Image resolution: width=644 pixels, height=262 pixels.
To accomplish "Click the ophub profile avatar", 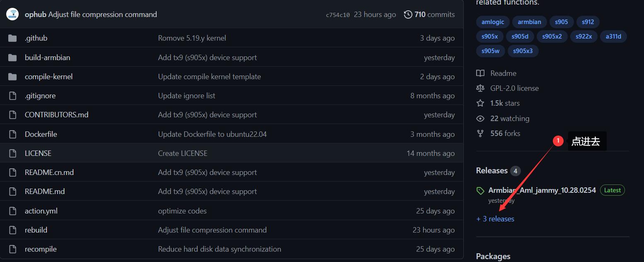I will tap(12, 14).
